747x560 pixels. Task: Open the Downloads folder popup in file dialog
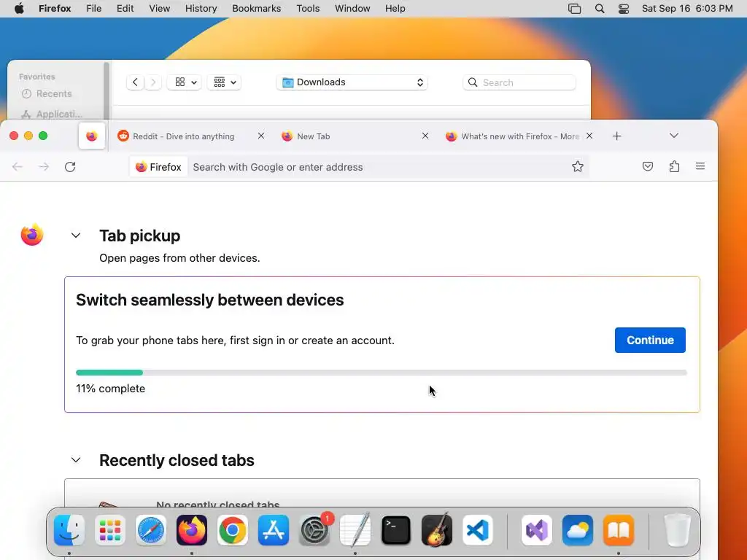tap(352, 82)
